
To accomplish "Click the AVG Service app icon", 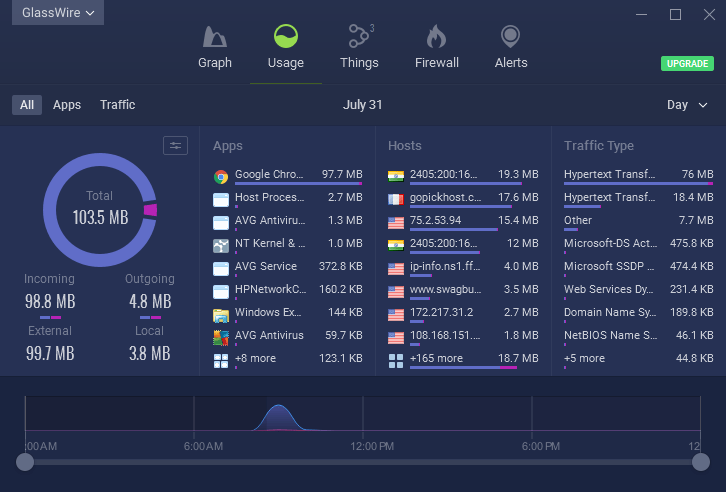I will coord(221,269).
